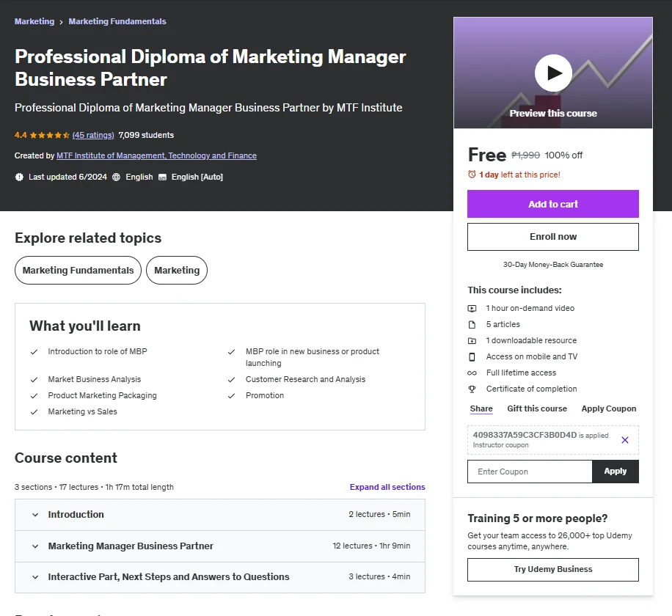The width and height of the screenshot is (672, 616).
Task: Click the breadcrumb chevron separator
Action: point(62,22)
